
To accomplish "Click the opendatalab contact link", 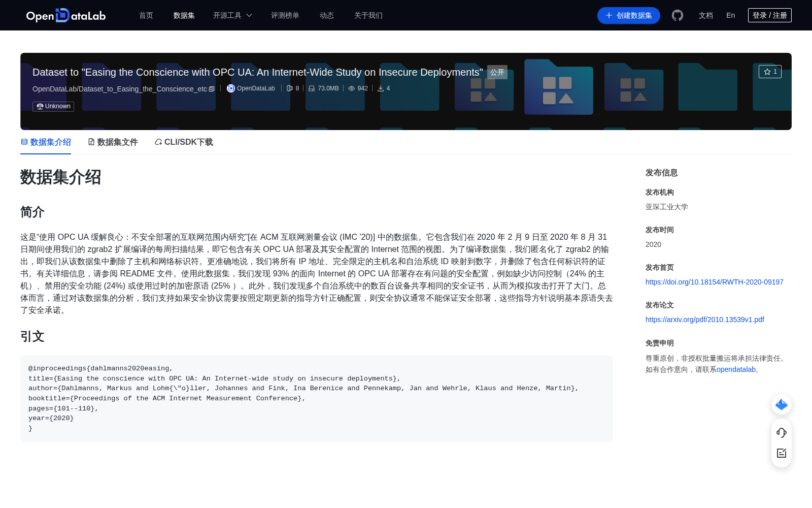I will (736, 369).
